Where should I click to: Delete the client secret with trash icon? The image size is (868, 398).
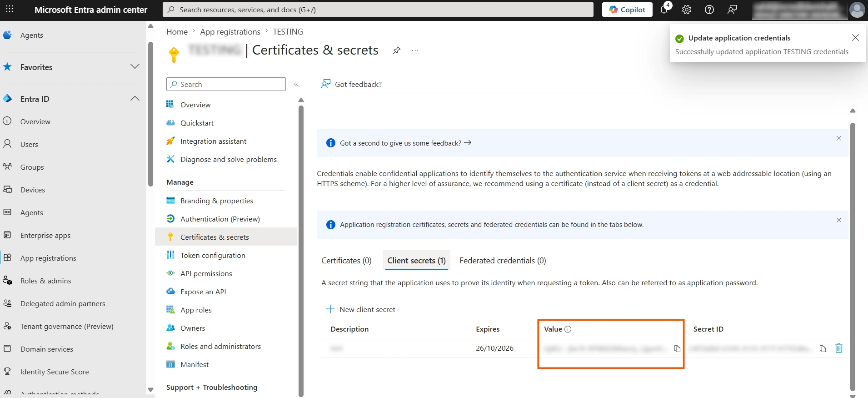pos(839,348)
